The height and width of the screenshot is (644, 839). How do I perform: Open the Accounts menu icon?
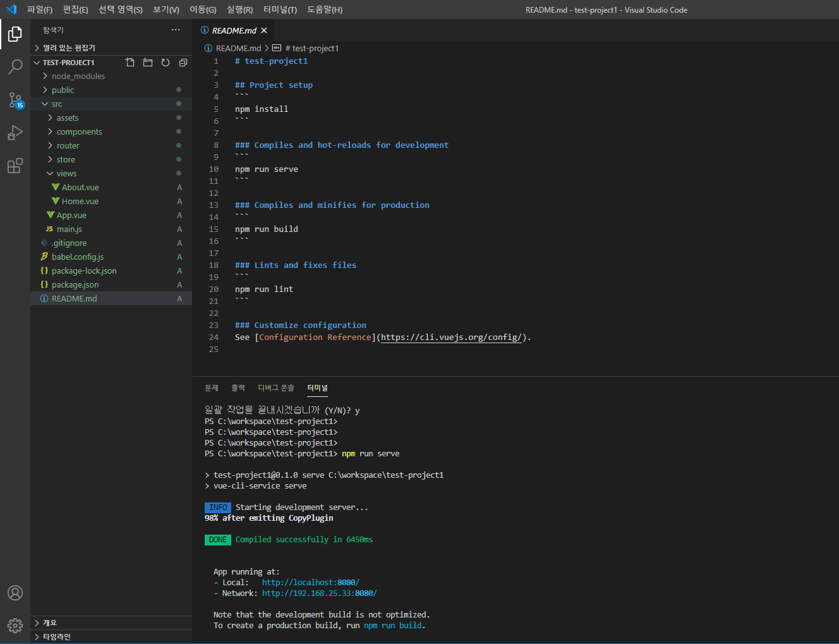coord(15,593)
